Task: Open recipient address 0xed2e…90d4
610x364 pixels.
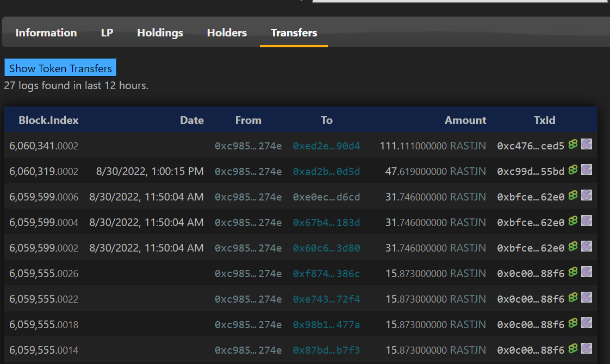Action: coord(326,146)
